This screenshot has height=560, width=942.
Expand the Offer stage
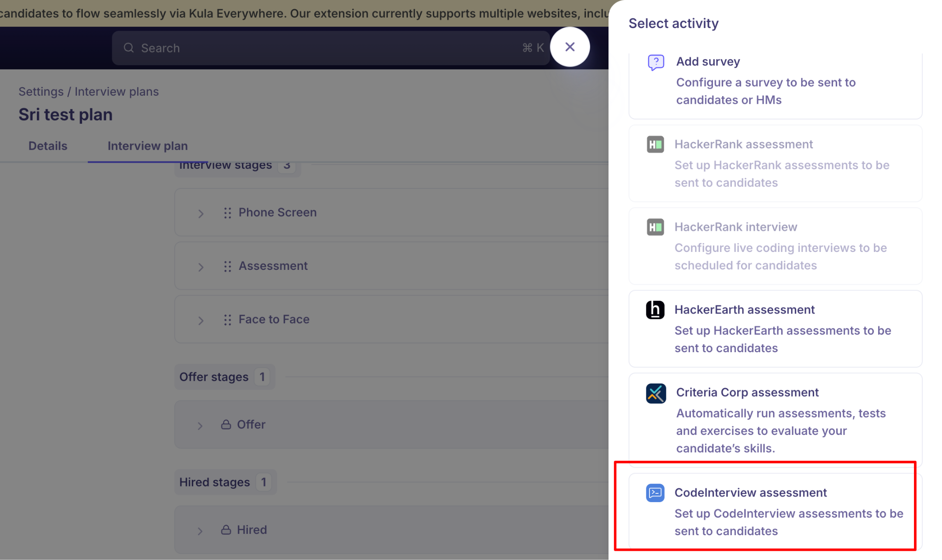pyautogui.click(x=200, y=425)
